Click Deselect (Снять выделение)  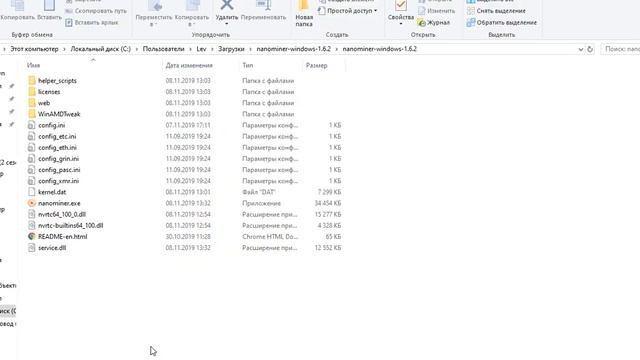496,11
